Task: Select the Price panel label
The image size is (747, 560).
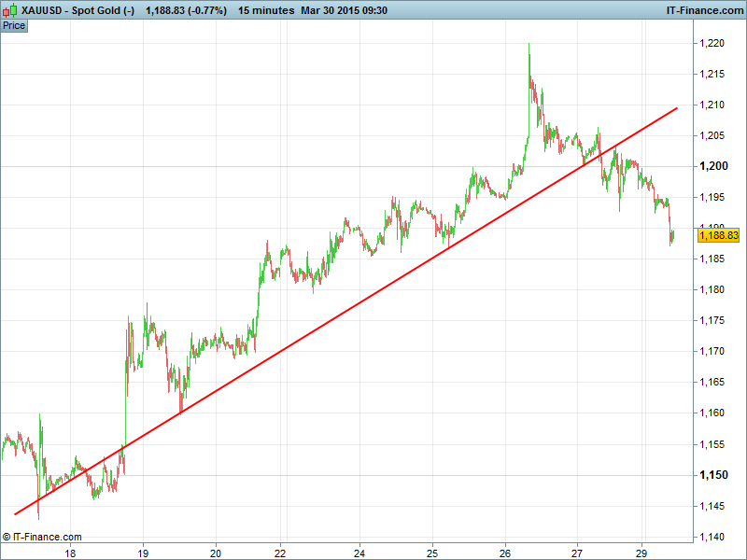Action: (14, 25)
